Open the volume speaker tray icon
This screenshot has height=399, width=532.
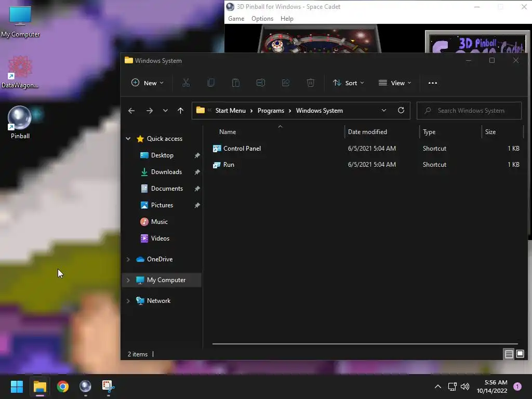point(465,387)
